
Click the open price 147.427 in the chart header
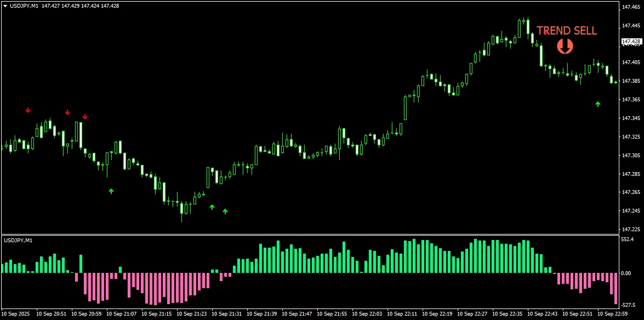50,6
